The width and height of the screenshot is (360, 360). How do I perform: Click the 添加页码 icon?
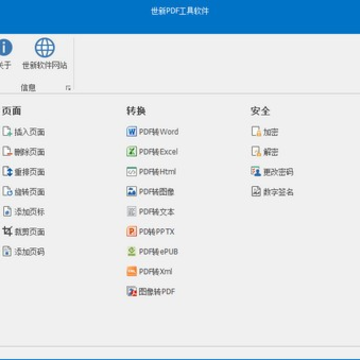click(7, 251)
